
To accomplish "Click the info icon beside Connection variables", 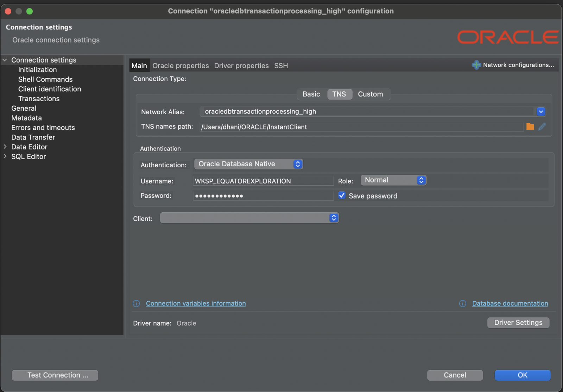I will click(137, 303).
